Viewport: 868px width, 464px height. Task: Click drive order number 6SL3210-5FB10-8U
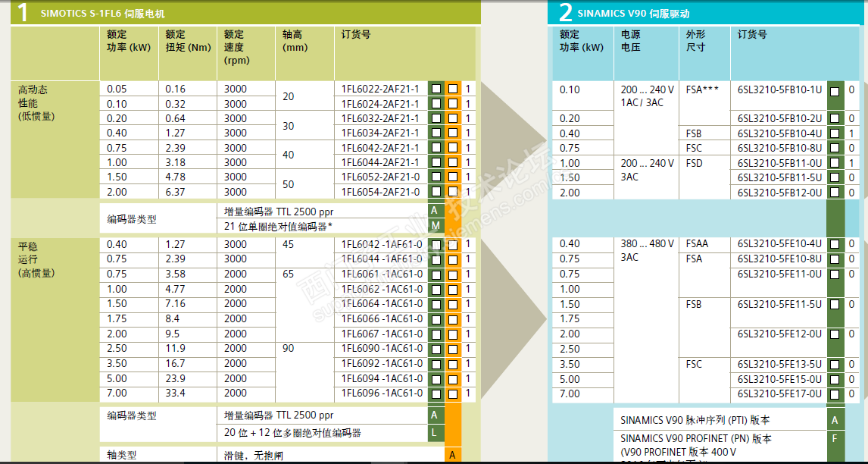tap(779, 148)
